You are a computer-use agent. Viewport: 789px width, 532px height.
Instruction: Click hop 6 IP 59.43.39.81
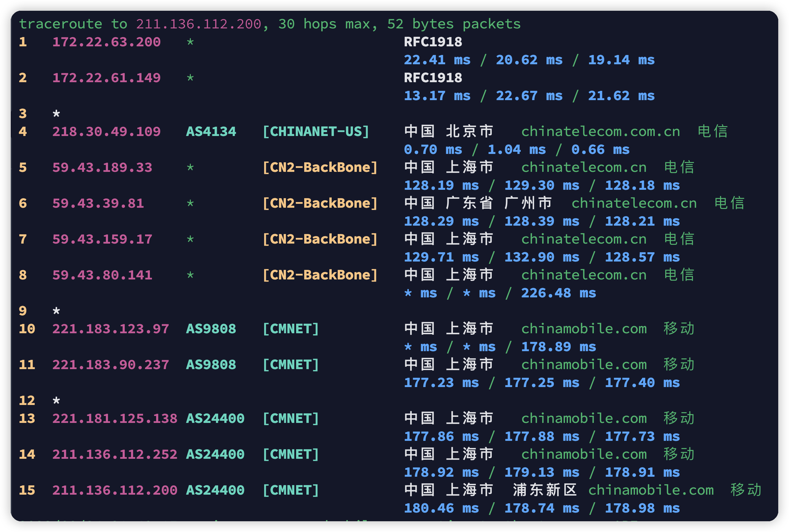[x=98, y=204]
